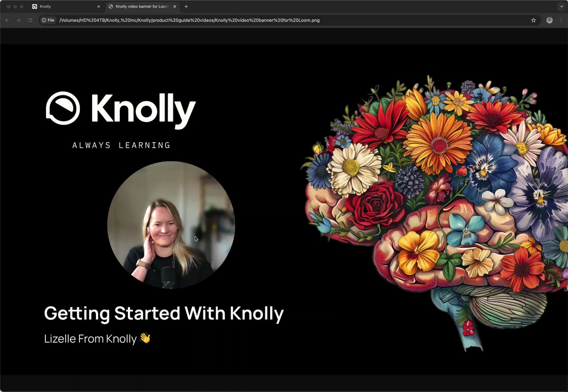
Task: Go back to the previous page
Action: (7, 20)
